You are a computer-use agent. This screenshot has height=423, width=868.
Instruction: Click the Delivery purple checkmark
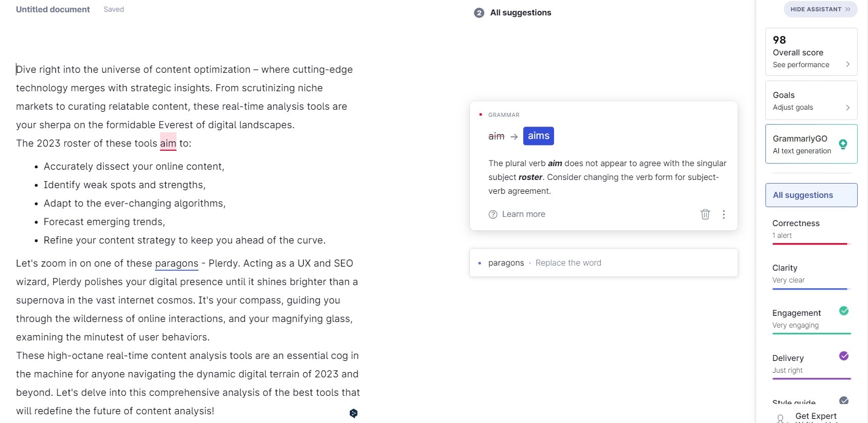pos(843,356)
